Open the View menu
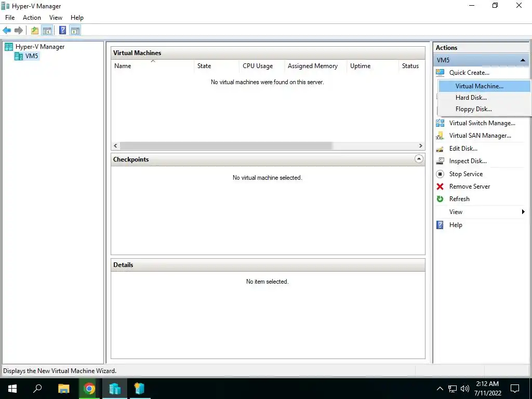This screenshot has height=399, width=532. click(56, 18)
